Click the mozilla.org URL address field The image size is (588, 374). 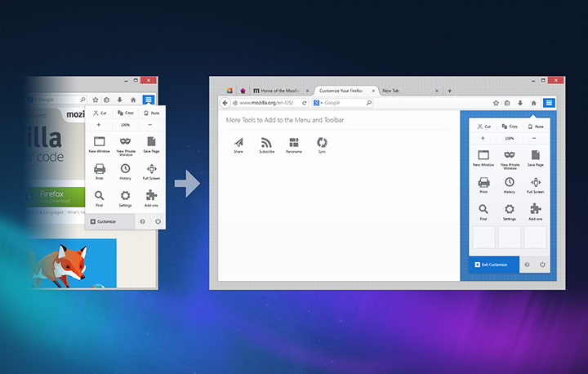click(x=267, y=103)
